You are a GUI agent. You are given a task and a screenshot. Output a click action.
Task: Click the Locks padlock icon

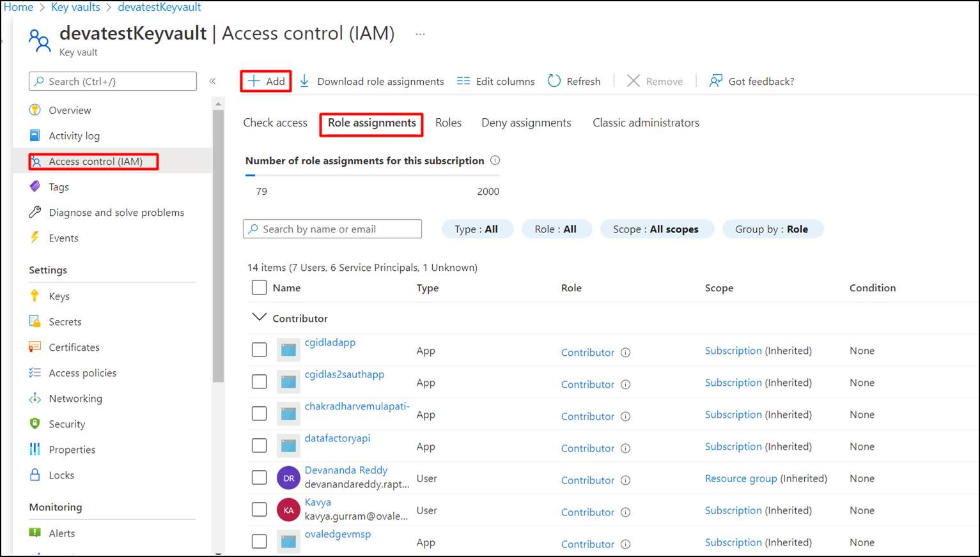35,475
